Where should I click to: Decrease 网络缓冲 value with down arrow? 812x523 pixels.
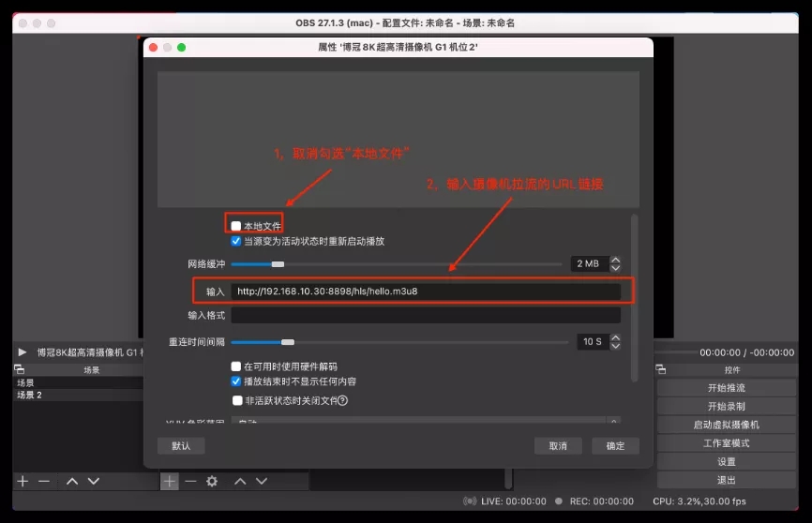(615, 268)
